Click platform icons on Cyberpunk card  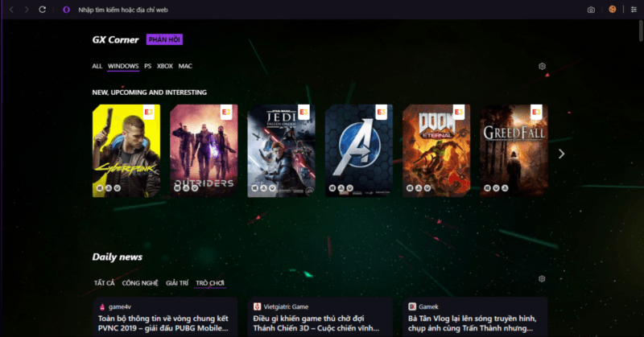pyautogui.click(x=109, y=188)
